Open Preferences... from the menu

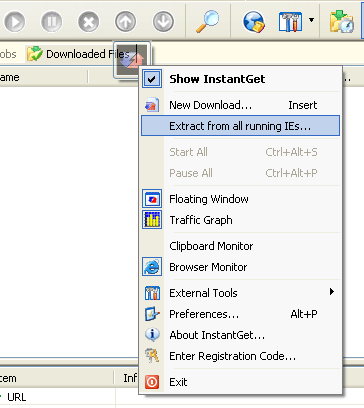tap(240, 314)
